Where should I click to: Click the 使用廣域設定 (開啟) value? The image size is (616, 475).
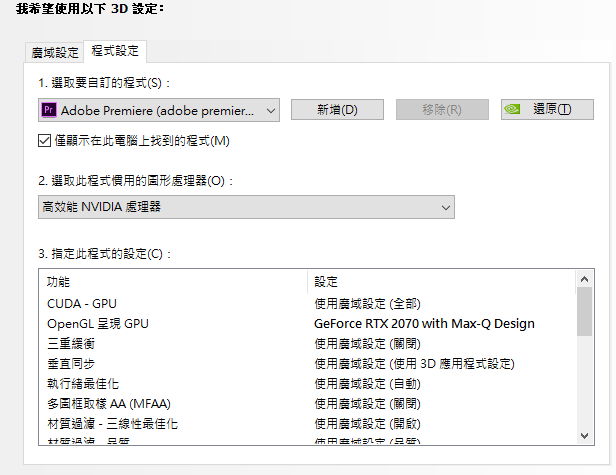tap(367, 424)
